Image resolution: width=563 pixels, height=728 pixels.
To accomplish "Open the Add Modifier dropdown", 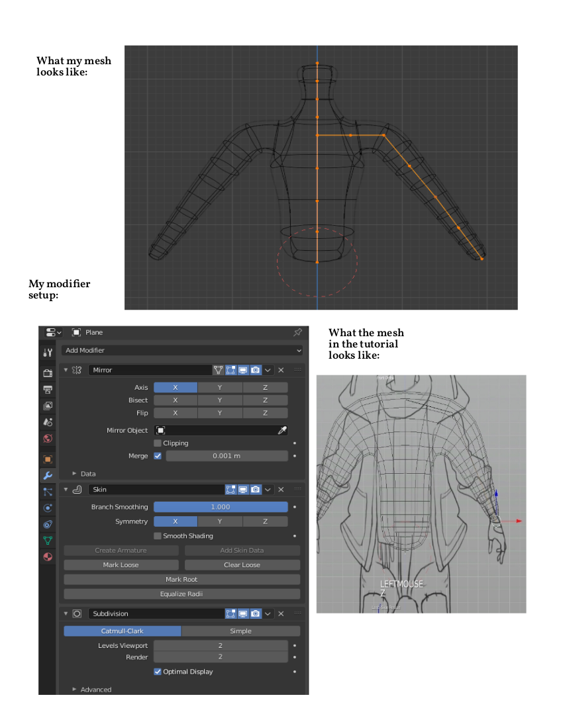I will [182, 350].
